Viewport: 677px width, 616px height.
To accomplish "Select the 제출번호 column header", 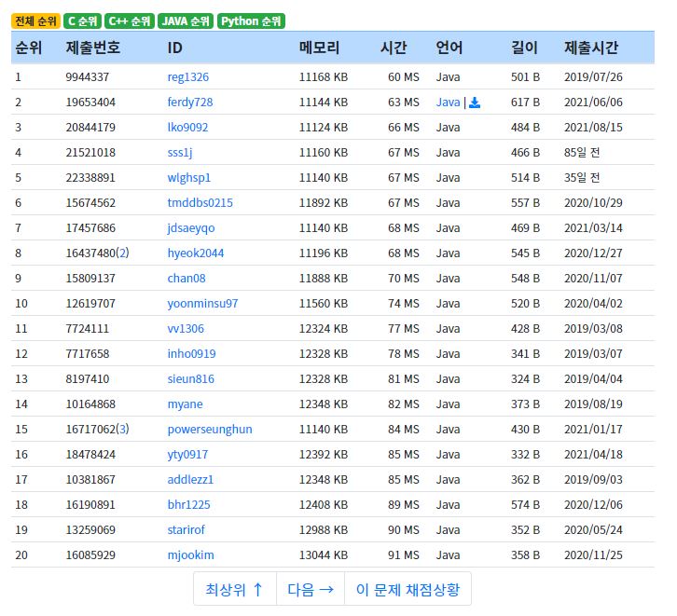I will point(93,48).
